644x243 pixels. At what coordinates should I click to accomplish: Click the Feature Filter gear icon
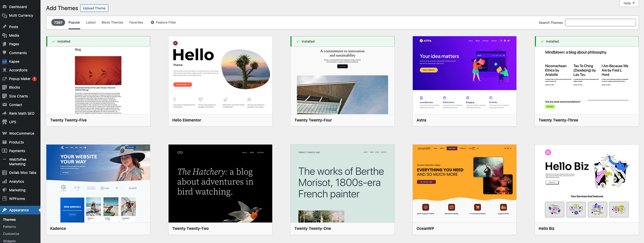click(x=152, y=22)
